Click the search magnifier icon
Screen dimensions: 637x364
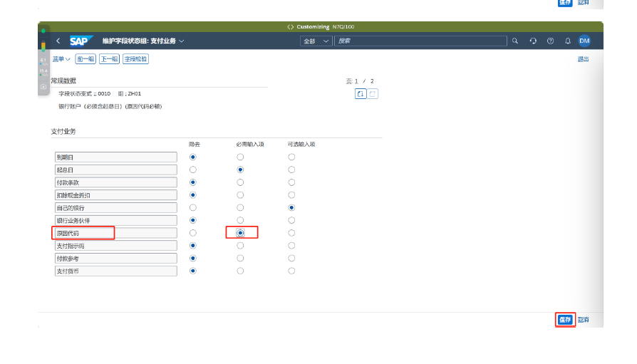[x=515, y=41]
